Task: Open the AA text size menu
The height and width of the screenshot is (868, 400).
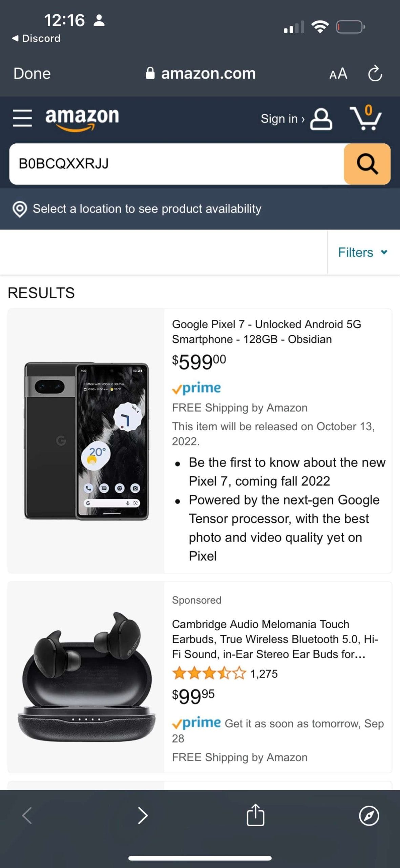Action: [338, 74]
